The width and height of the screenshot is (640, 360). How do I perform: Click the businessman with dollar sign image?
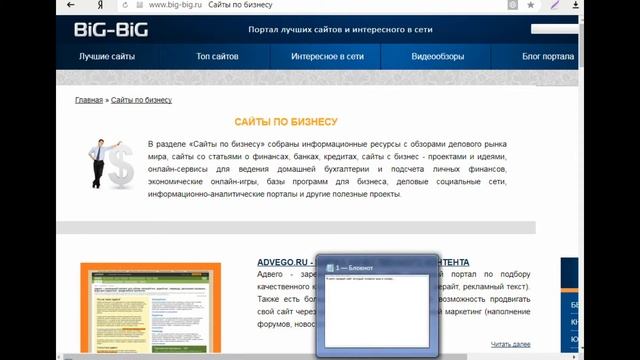tap(111, 164)
